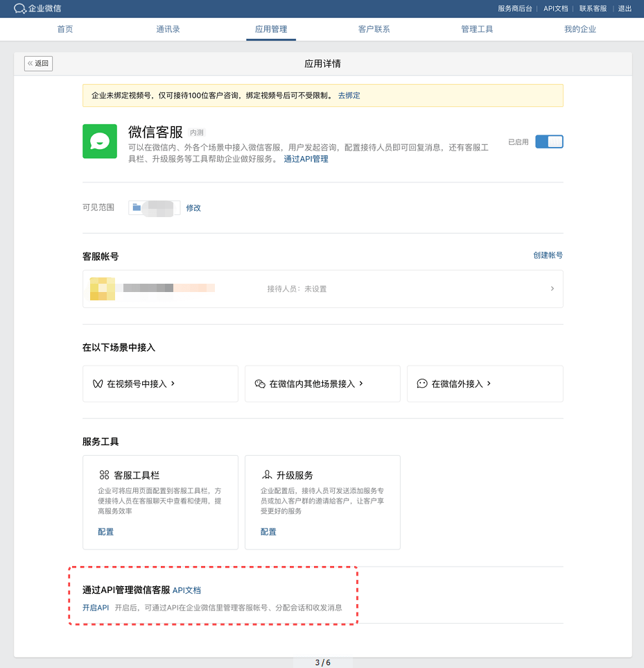Switch to the 通讯录 tab
The image size is (644, 668).
168,29
